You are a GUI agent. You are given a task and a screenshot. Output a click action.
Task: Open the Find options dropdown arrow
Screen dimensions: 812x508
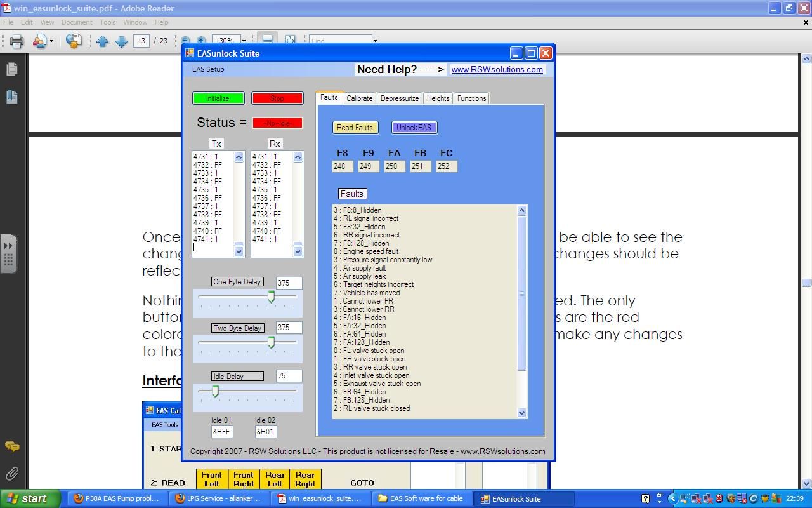tap(375, 41)
